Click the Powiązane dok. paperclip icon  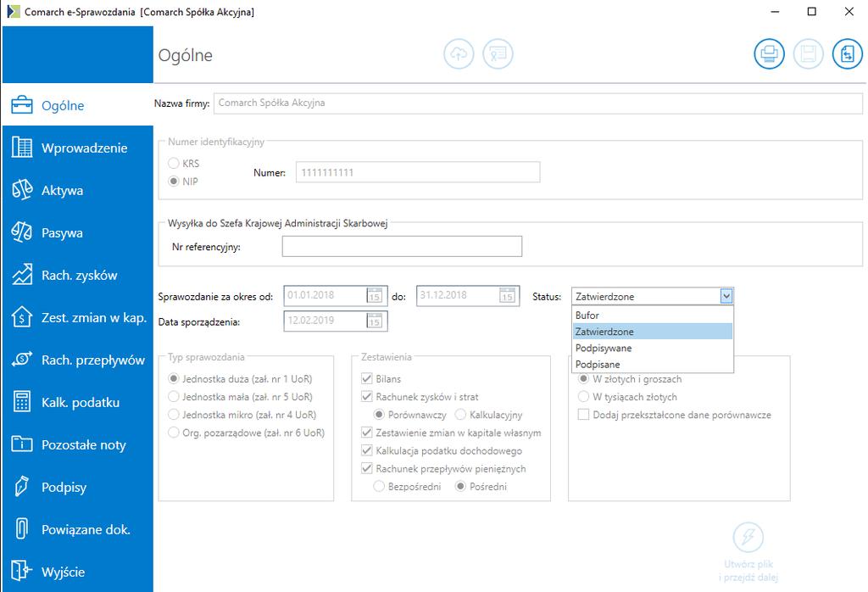pos(22,529)
